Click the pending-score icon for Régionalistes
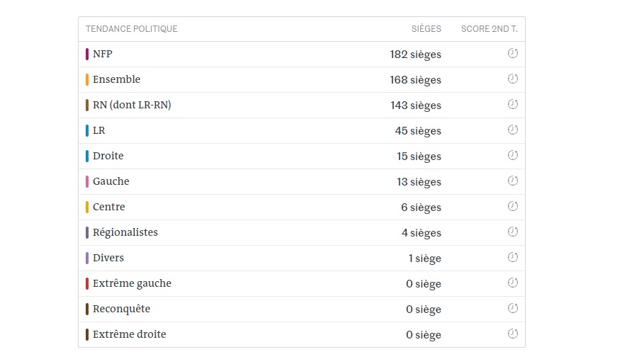This screenshot has width=622, height=364. click(x=512, y=232)
